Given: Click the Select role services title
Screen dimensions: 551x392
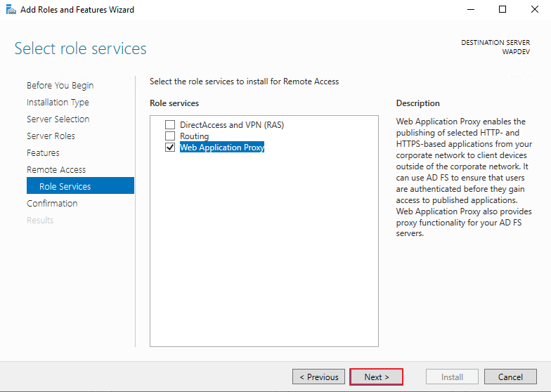Looking at the screenshot, I should (80, 48).
